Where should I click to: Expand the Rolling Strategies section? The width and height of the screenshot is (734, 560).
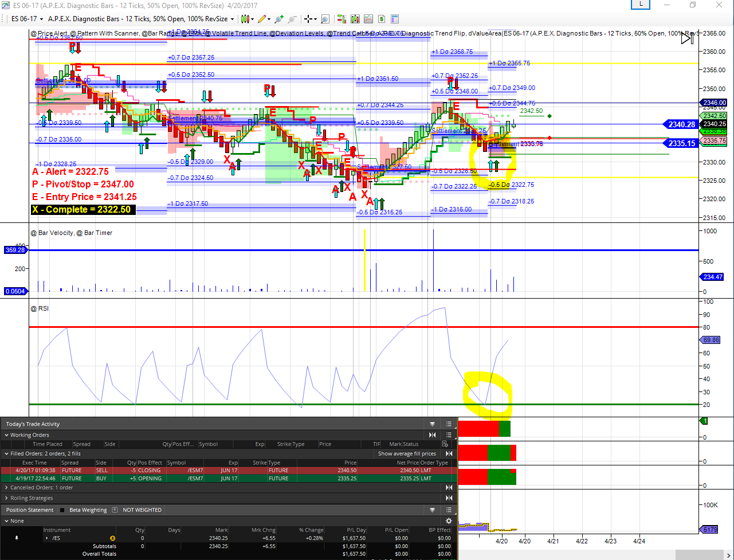pyautogui.click(x=6, y=498)
